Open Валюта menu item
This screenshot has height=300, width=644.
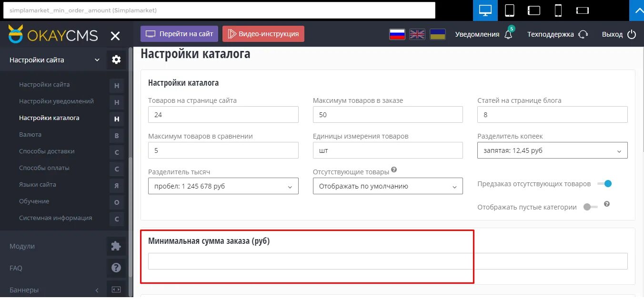[x=30, y=134]
